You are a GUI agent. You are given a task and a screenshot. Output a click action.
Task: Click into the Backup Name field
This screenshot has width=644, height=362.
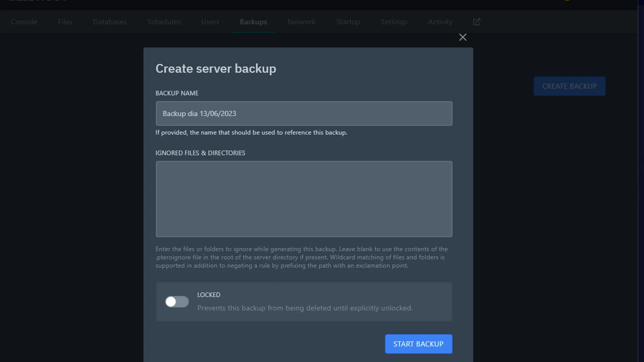304,113
